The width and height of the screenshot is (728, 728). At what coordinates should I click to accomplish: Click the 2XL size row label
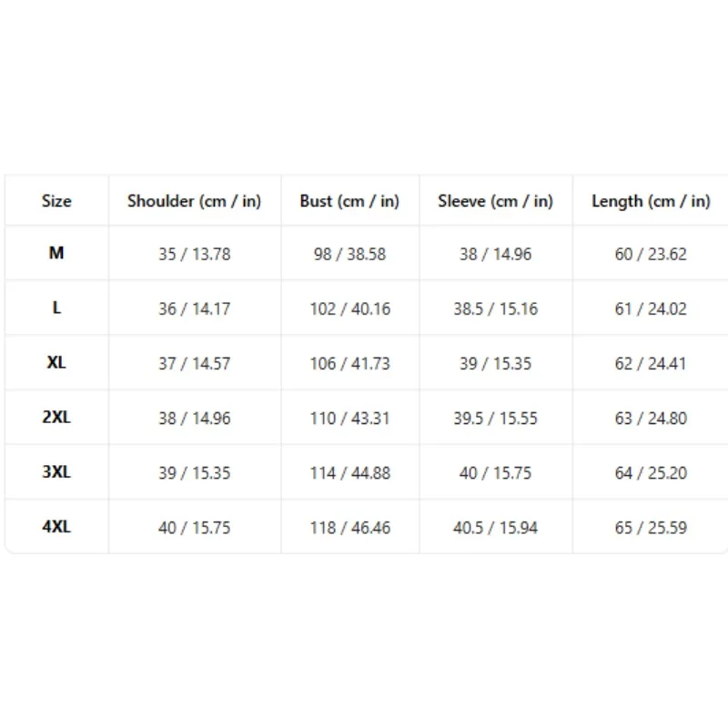(x=56, y=417)
